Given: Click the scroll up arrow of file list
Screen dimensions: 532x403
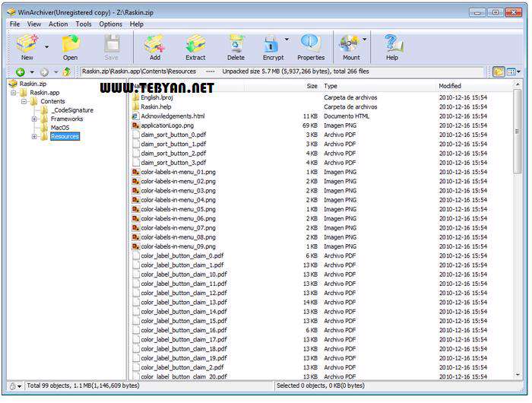Looking at the screenshot, I should click(x=518, y=84).
